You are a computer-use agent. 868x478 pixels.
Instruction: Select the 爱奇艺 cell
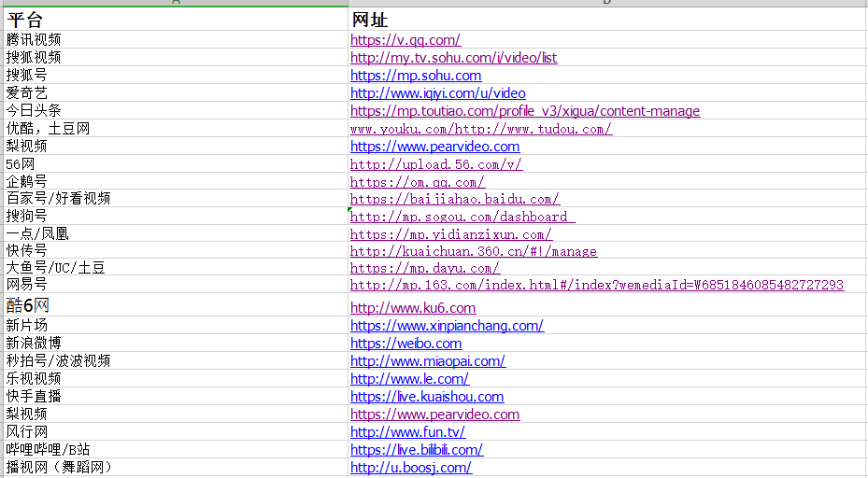point(176,92)
